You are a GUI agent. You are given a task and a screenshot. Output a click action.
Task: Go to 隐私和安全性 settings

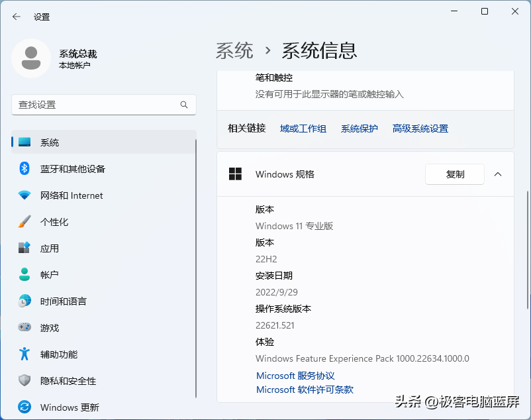point(104,380)
